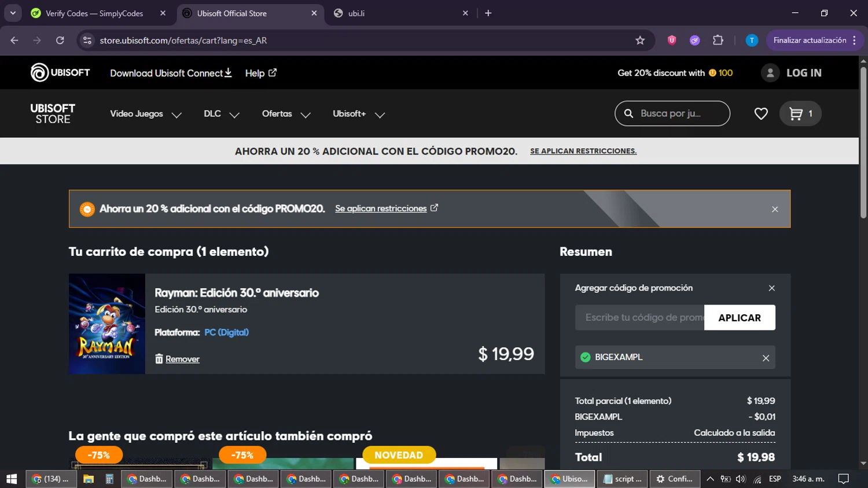Click the LOG IN button
The image size is (868, 488).
(x=804, y=73)
